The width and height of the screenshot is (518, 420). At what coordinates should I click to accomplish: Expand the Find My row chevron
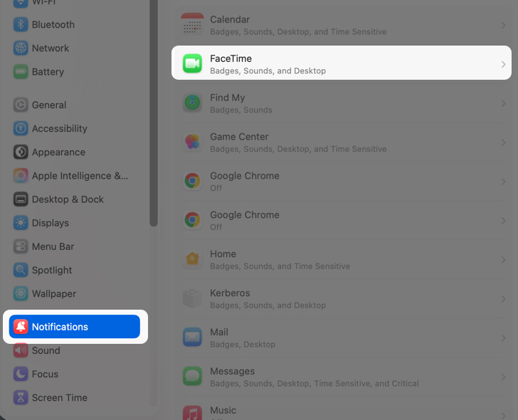503,103
